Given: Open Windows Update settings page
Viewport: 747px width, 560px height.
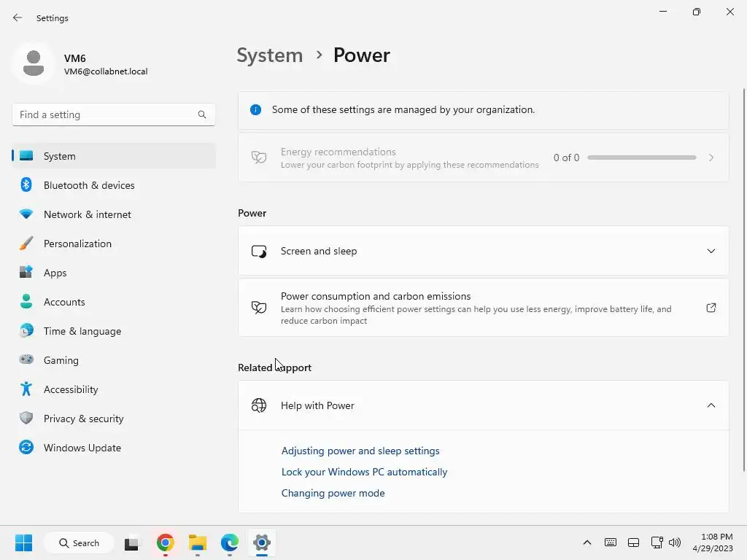Looking at the screenshot, I should (x=114, y=448).
